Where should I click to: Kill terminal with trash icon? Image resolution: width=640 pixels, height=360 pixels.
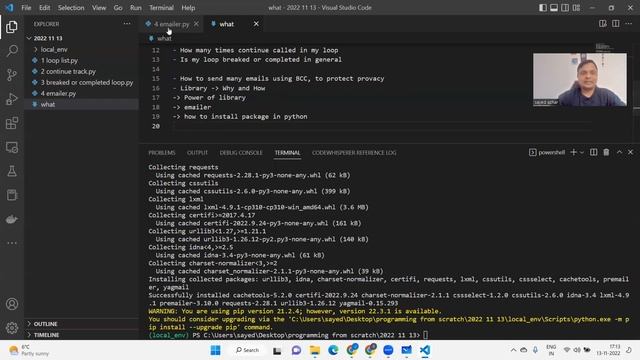(x=606, y=152)
